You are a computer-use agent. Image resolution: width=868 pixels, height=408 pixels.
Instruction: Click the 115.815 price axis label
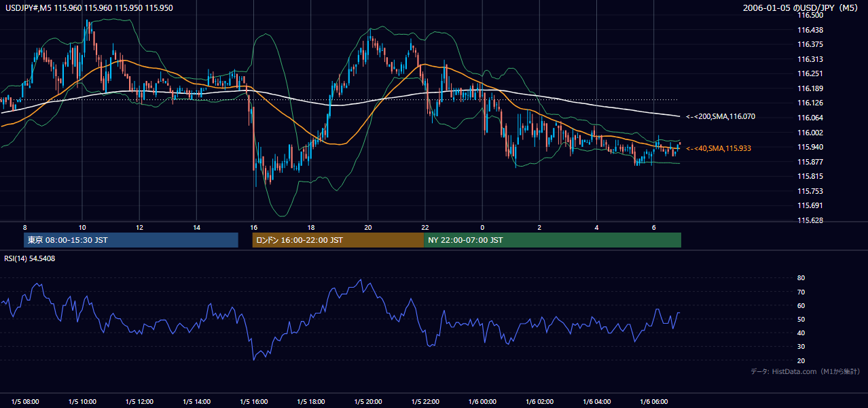point(809,176)
